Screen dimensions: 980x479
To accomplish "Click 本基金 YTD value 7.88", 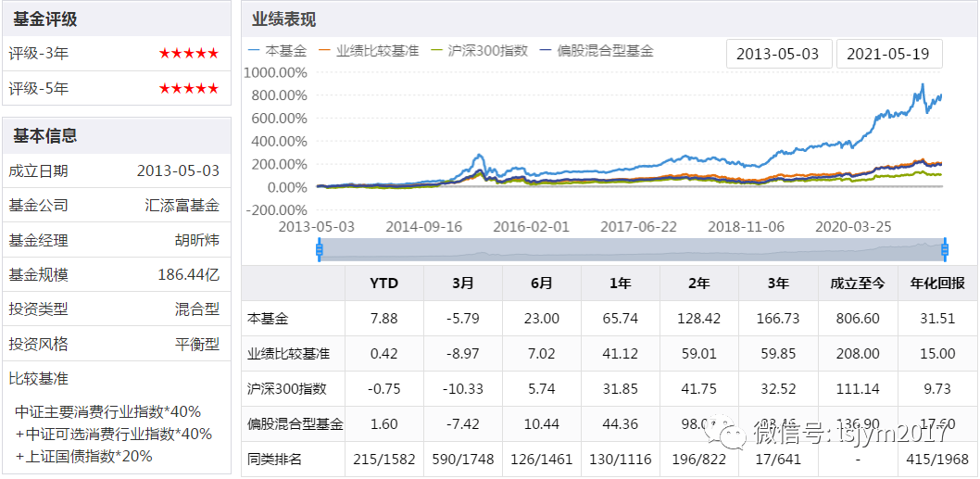I will (x=383, y=319).
